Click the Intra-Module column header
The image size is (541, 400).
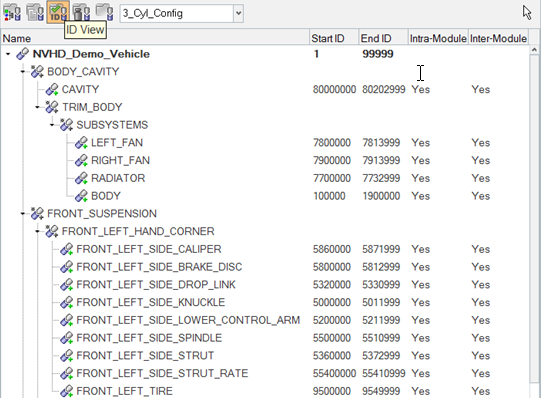click(438, 38)
